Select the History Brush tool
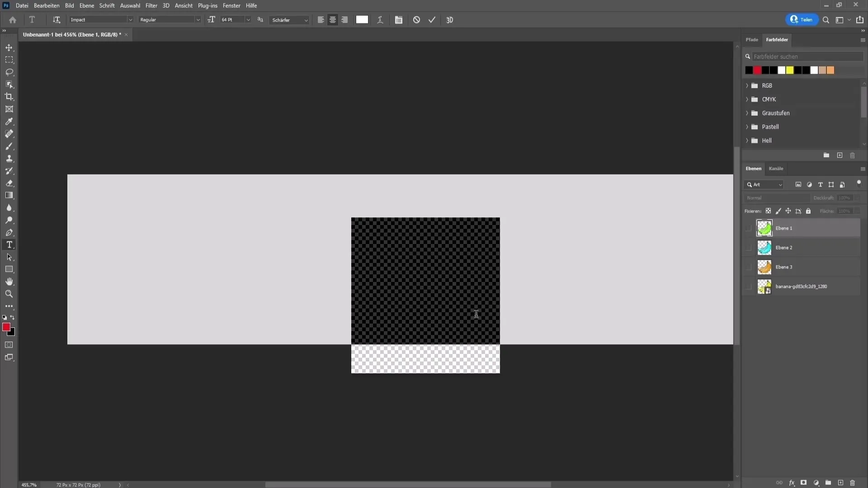This screenshot has height=488, width=868. 9,171
